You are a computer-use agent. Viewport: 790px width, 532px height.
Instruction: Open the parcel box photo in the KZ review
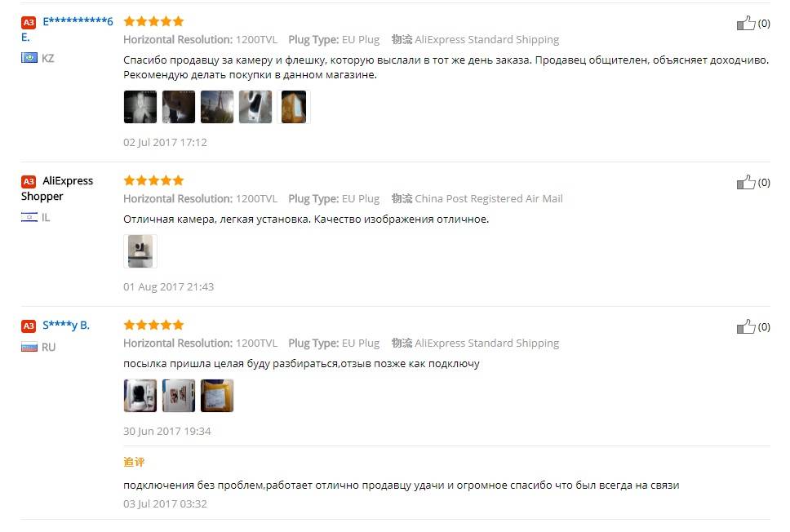click(293, 107)
